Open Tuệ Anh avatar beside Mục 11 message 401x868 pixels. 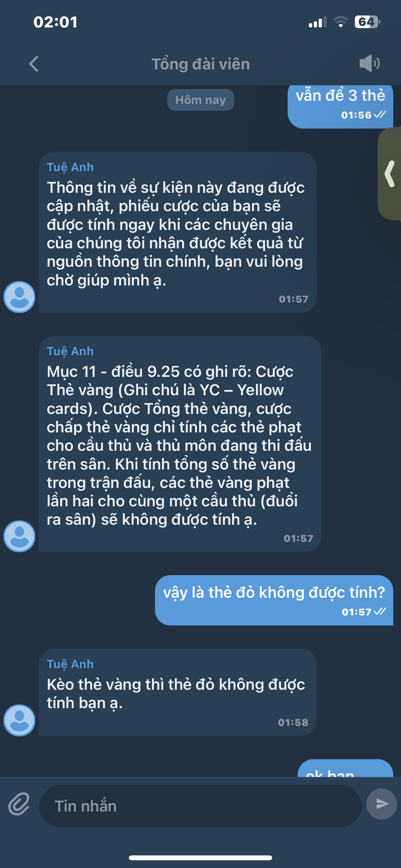pos(19,536)
